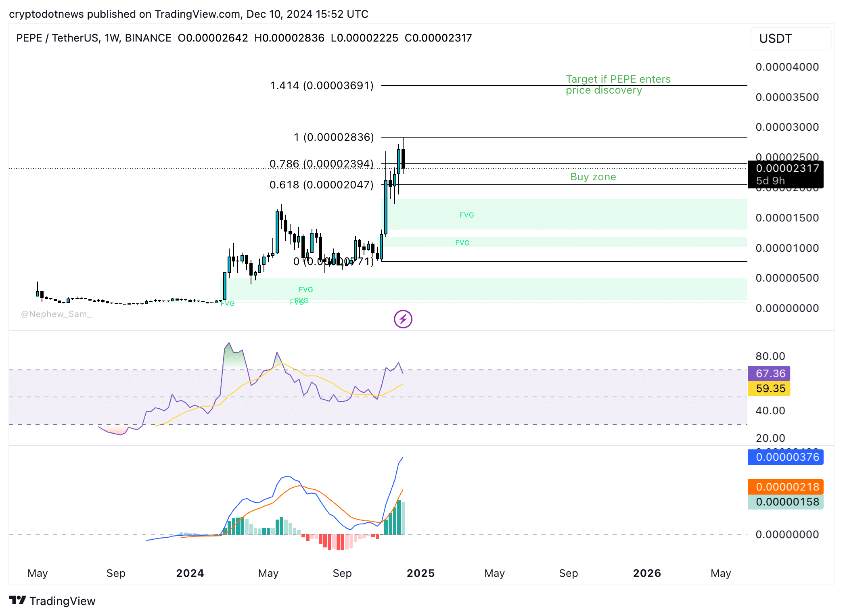The height and width of the screenshot is (616, 843).
Task: Click the 0.00000500 price axis label
Action: coord(787,278)
